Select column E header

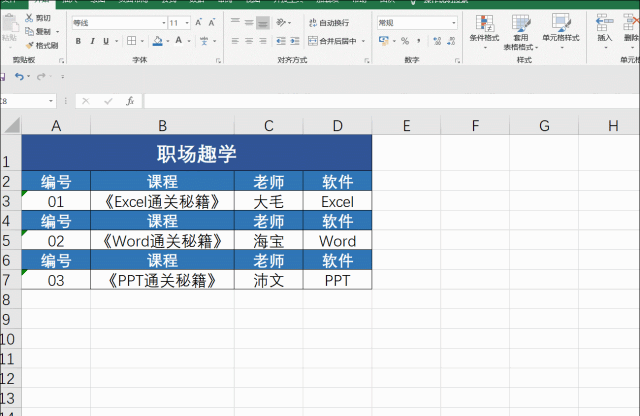pos(406,125)
